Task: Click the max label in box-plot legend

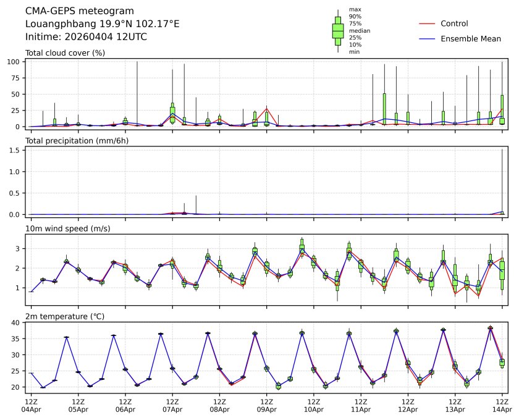Action: [355, 9]
